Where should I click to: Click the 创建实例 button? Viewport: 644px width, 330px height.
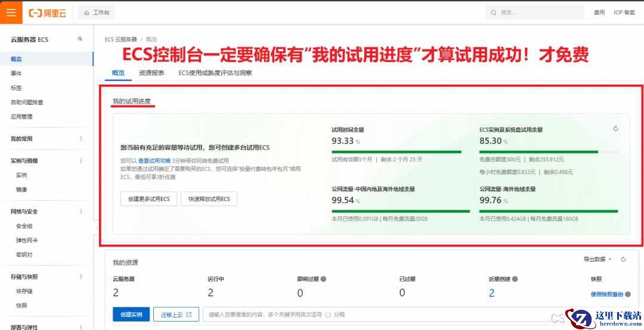click(x=131, y=315)
